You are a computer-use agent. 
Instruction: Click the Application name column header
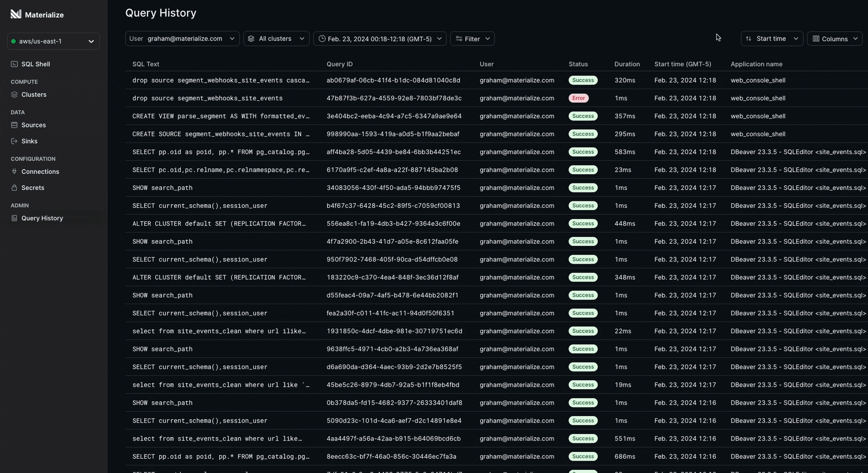tap(756, 64)
